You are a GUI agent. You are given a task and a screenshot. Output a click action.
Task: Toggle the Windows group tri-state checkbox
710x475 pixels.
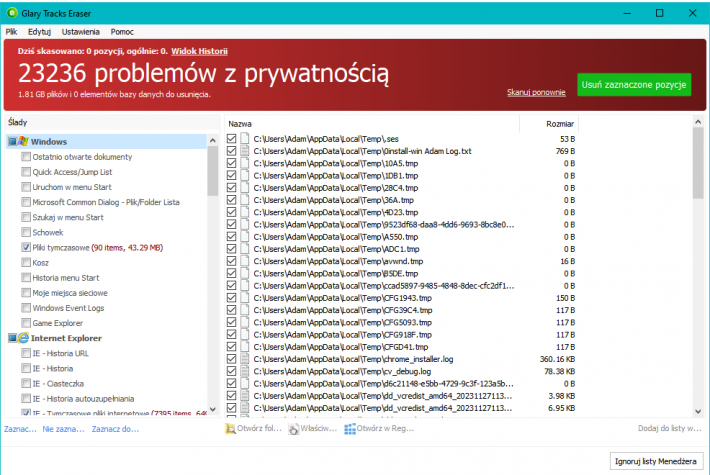click(x=12, y=142)
